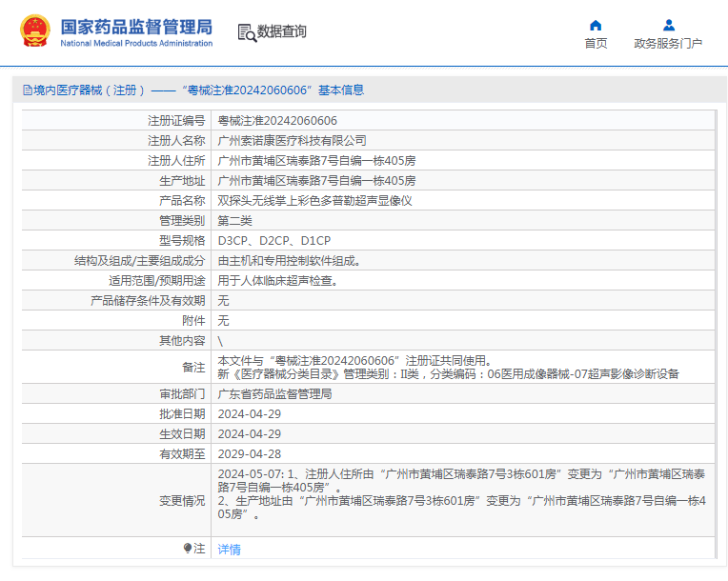Open 政务服务门户 portal link
The height and width of the screenshot is (581, 728).
pos(668,44)
